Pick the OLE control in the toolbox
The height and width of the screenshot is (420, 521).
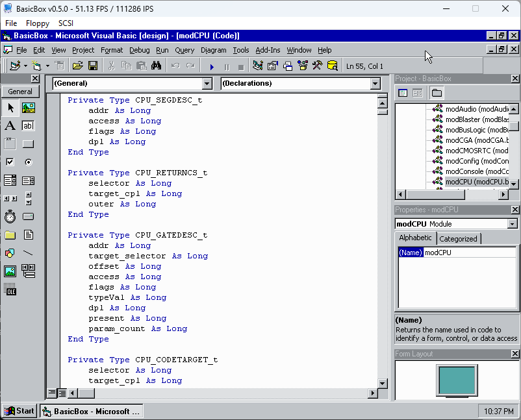point(10,290)
